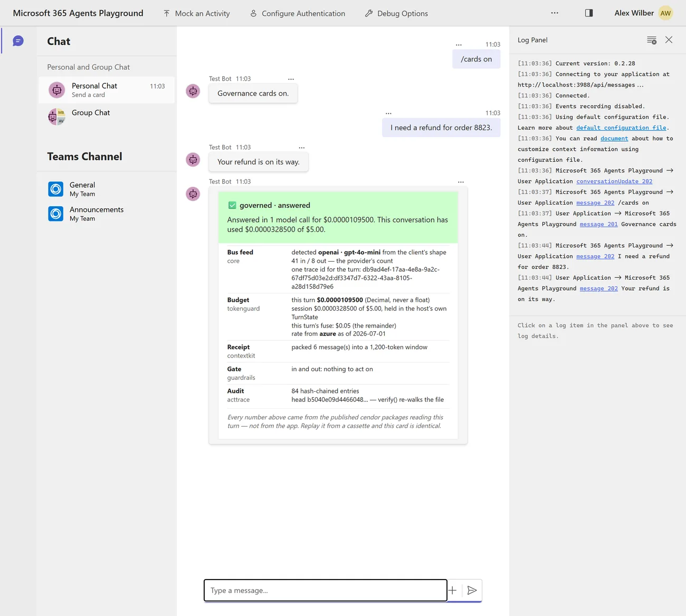The height and width of the screenshot is (616, 686).
Task: Open ellipsis menu on refund request message
Action: [388, 113]
